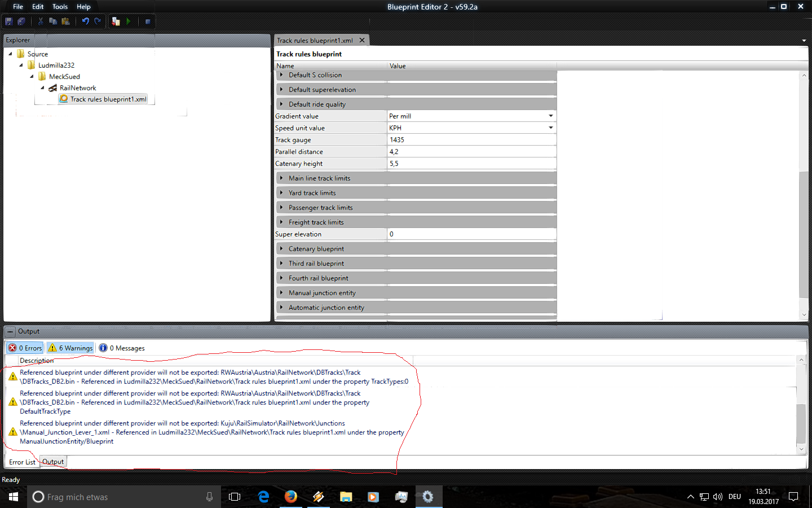Screen dimensions: 812x508
Task: Switch to the Output tab at bottom
Action: 53,462
